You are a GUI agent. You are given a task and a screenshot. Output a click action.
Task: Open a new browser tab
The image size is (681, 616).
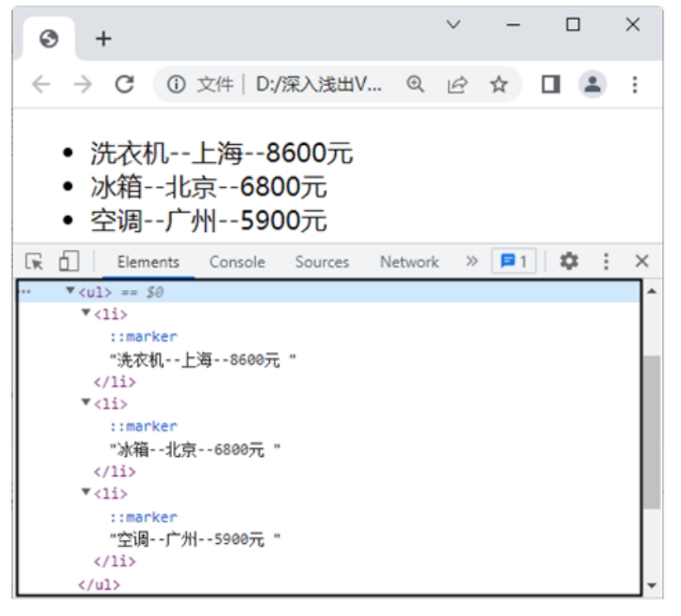103,39
